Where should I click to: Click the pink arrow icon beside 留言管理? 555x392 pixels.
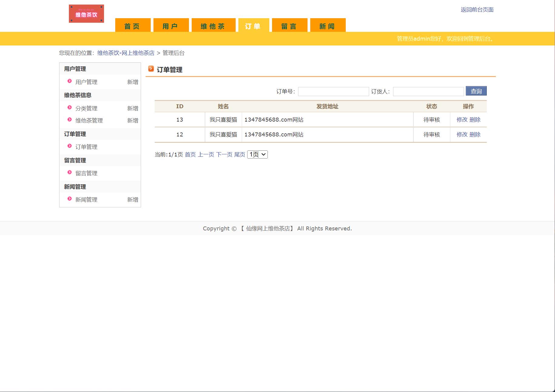pos(69,173)
